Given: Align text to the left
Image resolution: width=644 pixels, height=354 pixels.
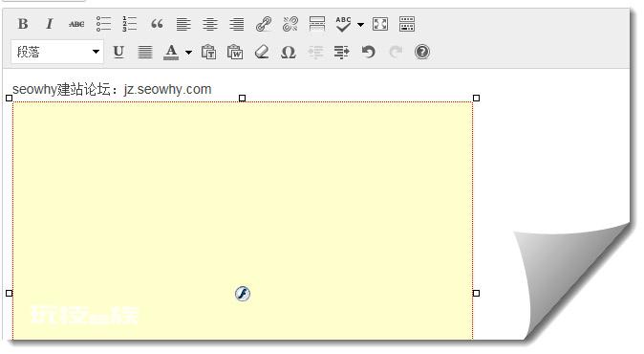Looking at the screenshot, I should coord(183,24).
